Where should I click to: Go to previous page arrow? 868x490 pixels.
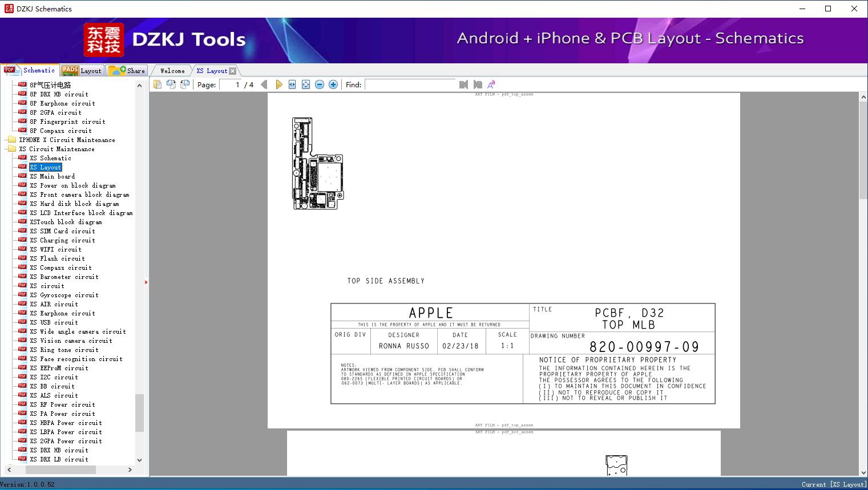pos(264,84)
